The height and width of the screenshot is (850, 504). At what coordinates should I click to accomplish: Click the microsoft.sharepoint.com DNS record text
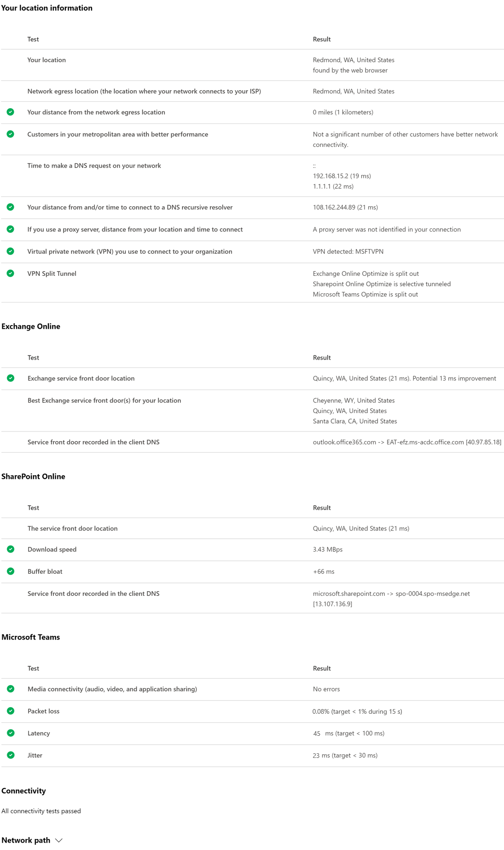click(x=391, y=594)
